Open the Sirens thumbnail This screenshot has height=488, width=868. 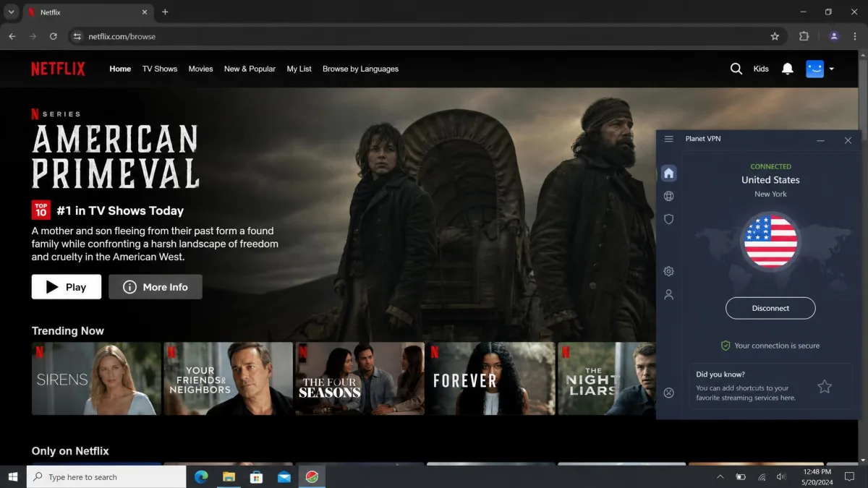point(96,379)
